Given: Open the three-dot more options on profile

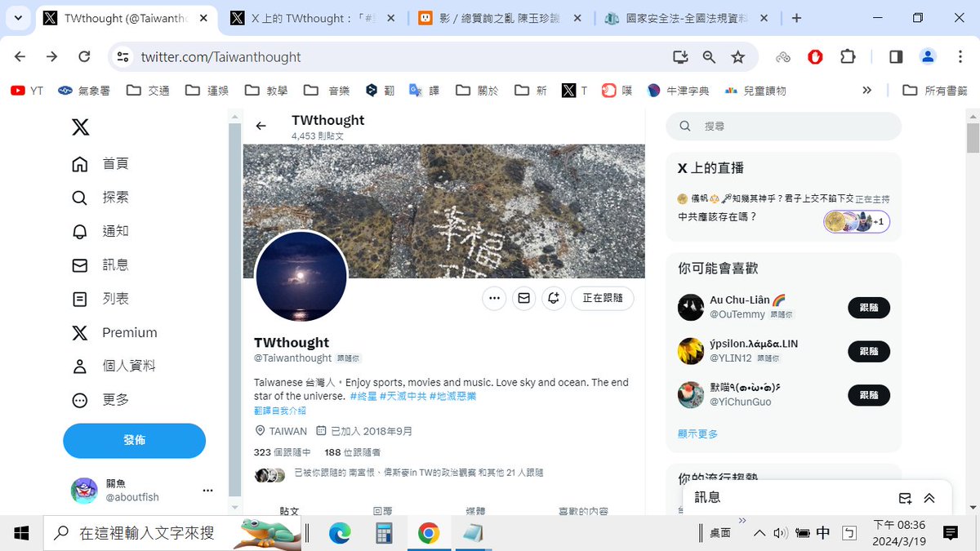Looking at the screenshot, I should point(494,299).
